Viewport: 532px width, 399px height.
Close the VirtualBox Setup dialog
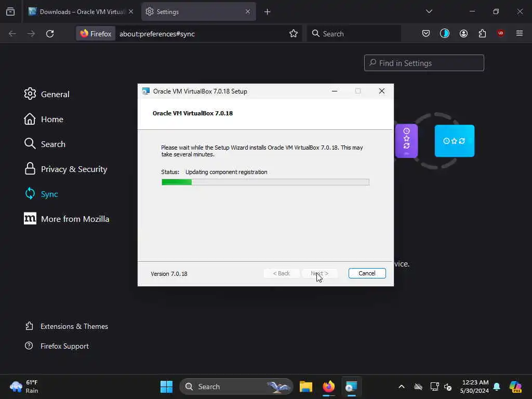382,91
